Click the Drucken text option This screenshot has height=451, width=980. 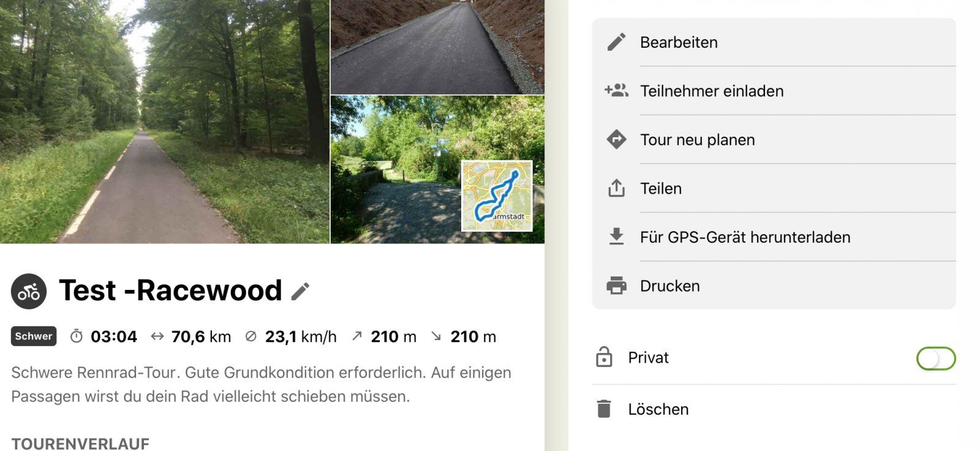click(669, 286)
